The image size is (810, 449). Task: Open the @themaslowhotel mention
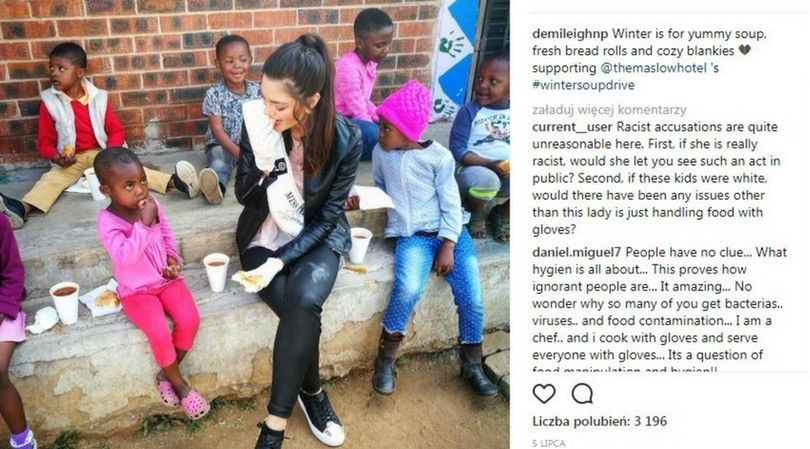653,68
